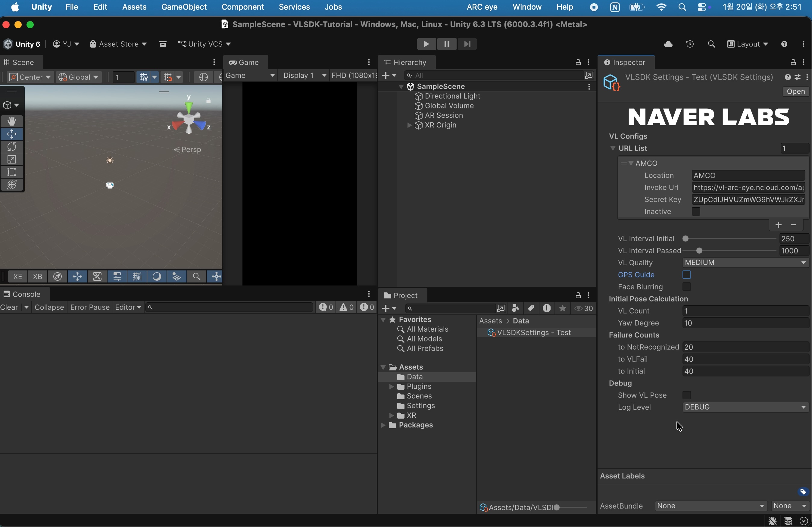This screenshot has height=527, width=812.
Task: Expand the XR Origin hierarchy item
Action: (x=409, y=125)
